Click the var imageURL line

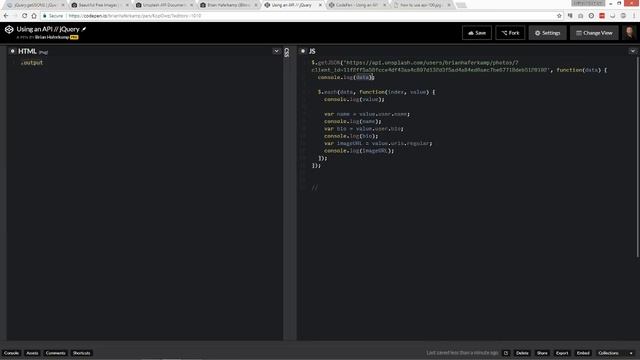(x=378, y=143)
